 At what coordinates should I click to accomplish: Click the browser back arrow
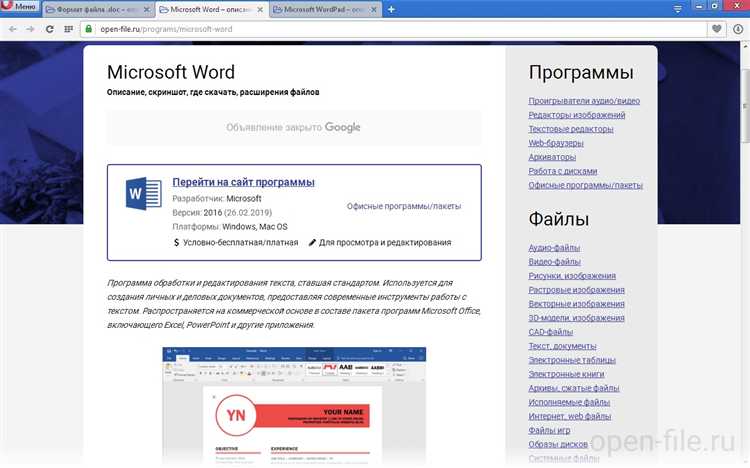click(x=11, y=29)
